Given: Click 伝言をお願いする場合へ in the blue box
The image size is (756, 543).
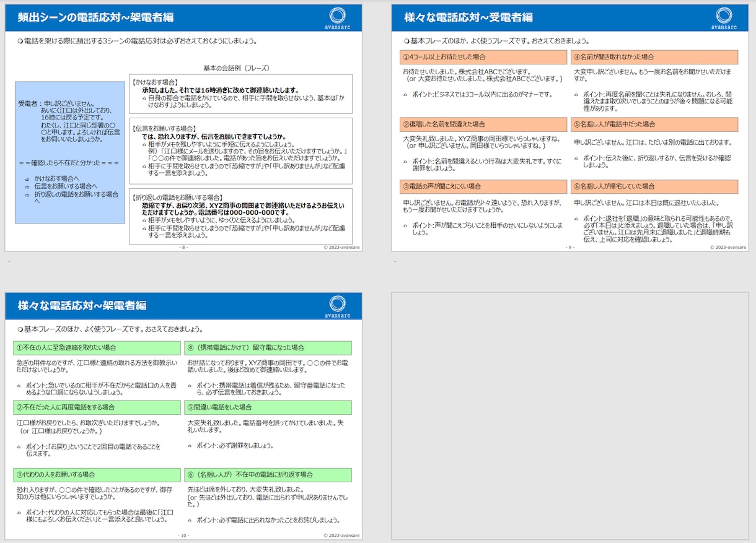Looking at the screenshot, I should 66,186.
